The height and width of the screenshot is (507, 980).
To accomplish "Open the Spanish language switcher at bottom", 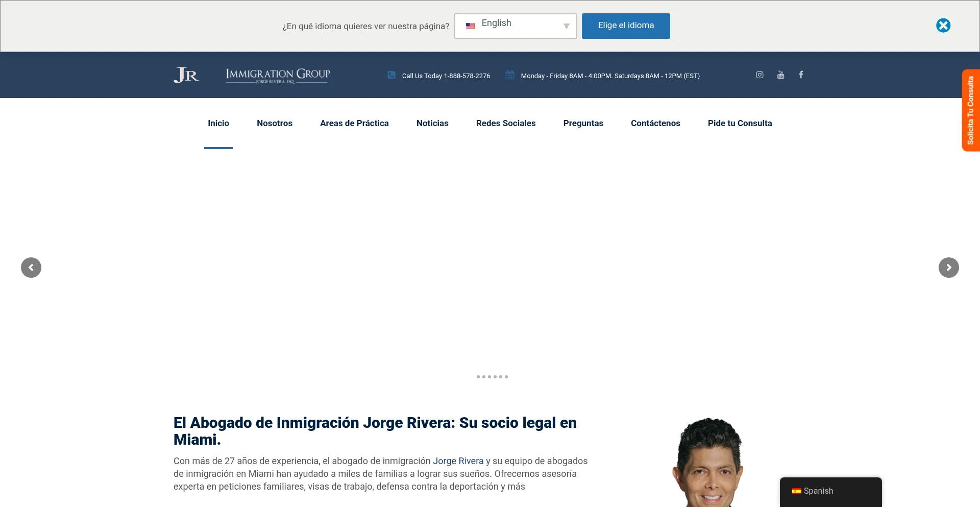I will point(831,491).
